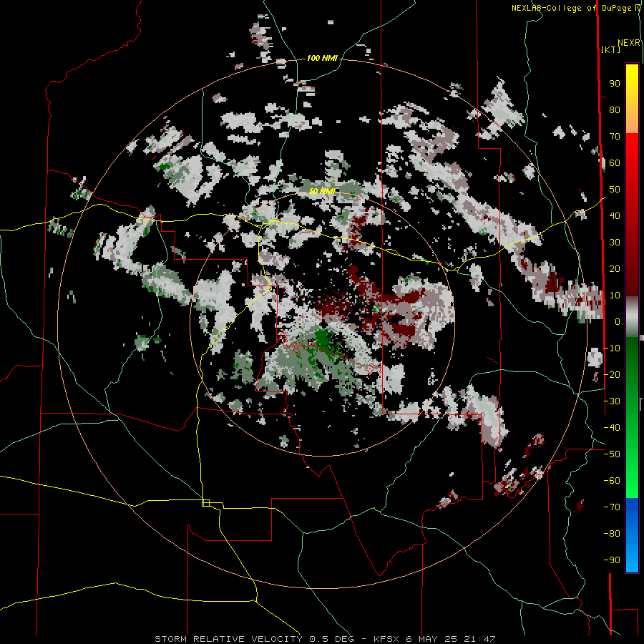
Task: Click the 10 value on the velocity scale
Action: [x=615, y=296]
